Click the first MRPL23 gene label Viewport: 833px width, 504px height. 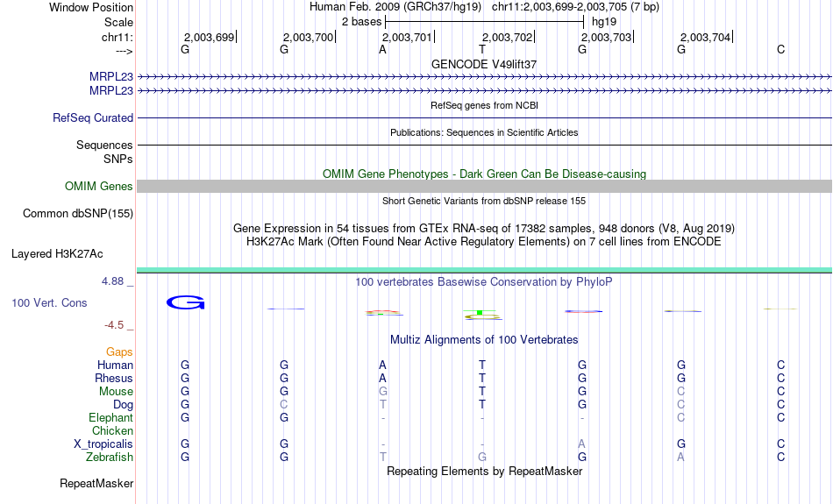111,77
